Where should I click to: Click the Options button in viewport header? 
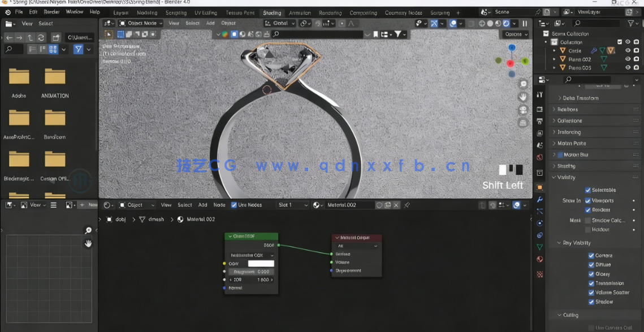point(515,34)
